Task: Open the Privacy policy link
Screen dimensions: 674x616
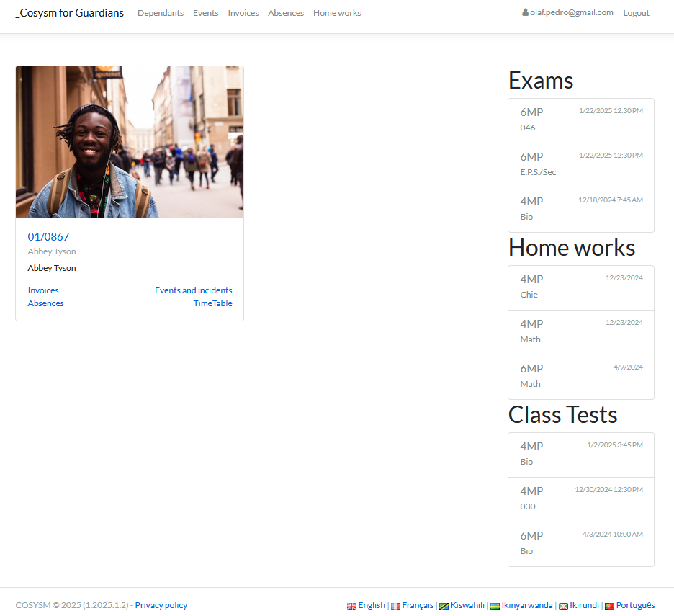Action: coord(161,605)
